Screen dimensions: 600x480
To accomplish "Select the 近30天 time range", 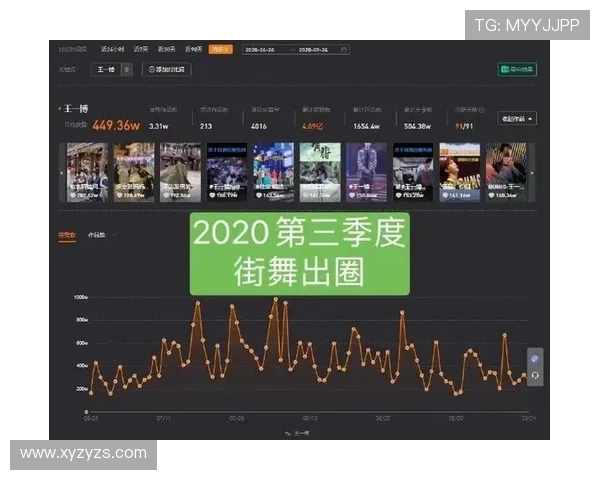I will 166,49.
